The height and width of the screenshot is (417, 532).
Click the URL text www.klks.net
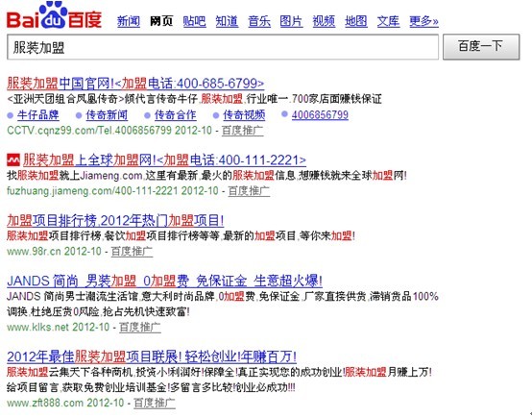tap(38, 327)
